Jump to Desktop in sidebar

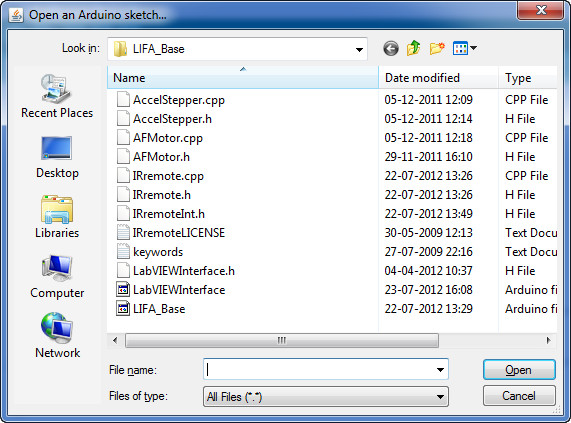tap(57, 157)
